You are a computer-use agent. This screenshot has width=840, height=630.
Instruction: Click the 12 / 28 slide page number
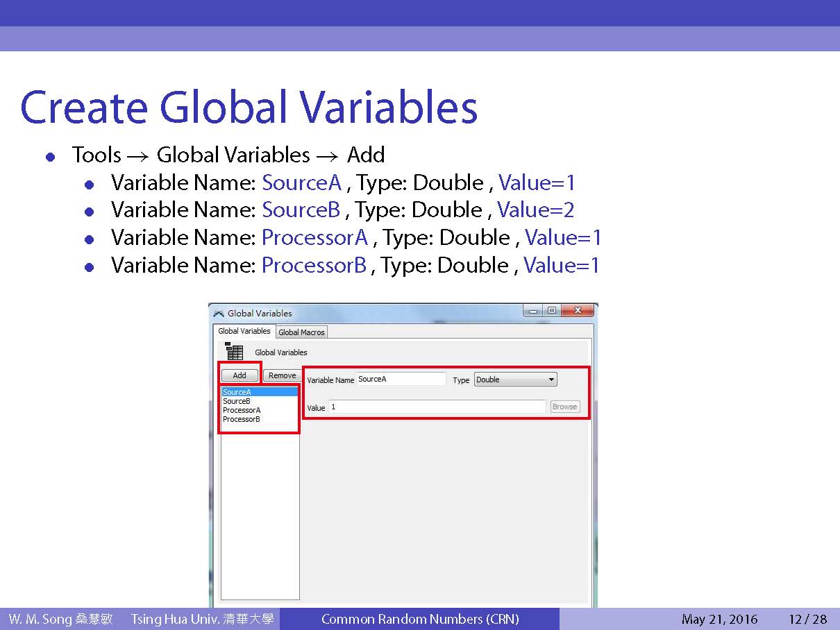[807, 620]
